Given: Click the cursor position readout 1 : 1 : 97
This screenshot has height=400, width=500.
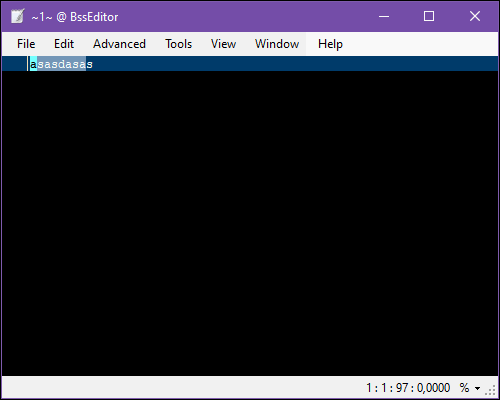Looking at the screenshot, I should coord(387,388).
